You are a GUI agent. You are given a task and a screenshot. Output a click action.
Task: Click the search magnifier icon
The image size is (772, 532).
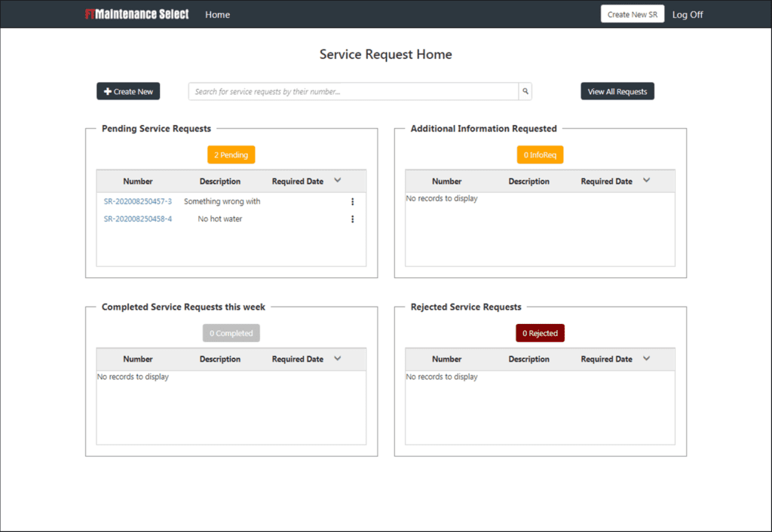click(x=525, y=91)
